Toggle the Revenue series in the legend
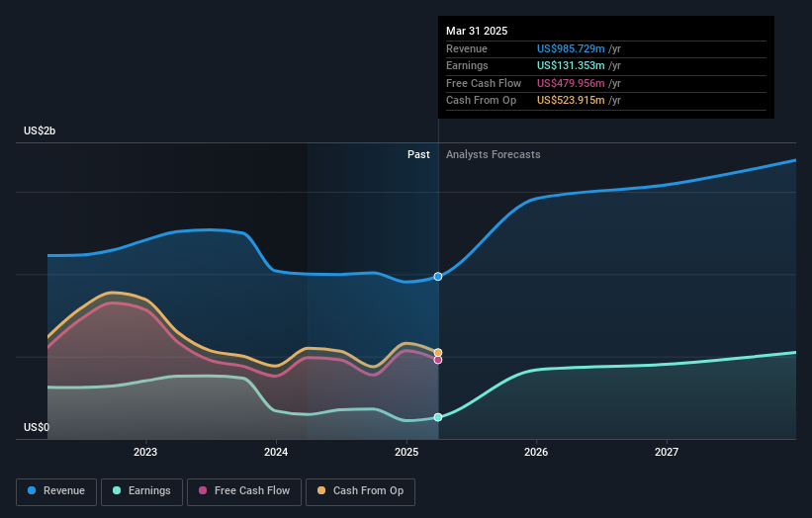 click(56, 491)
